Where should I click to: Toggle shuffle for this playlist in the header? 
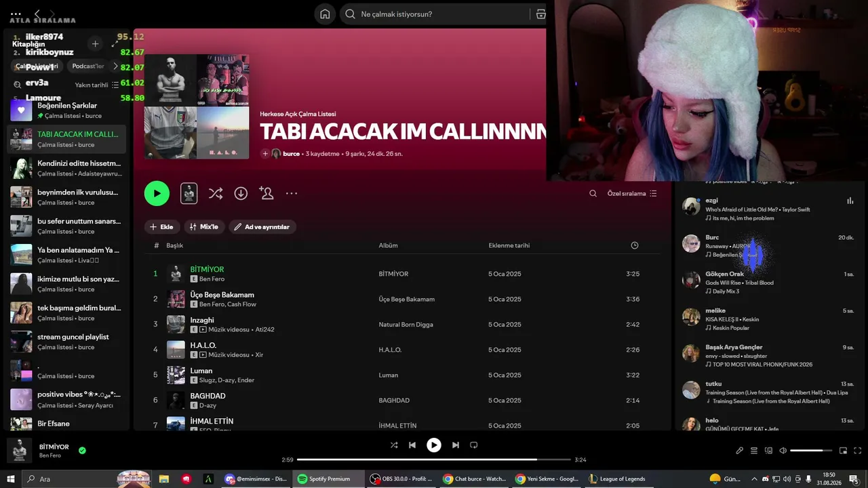pos(216,194)
